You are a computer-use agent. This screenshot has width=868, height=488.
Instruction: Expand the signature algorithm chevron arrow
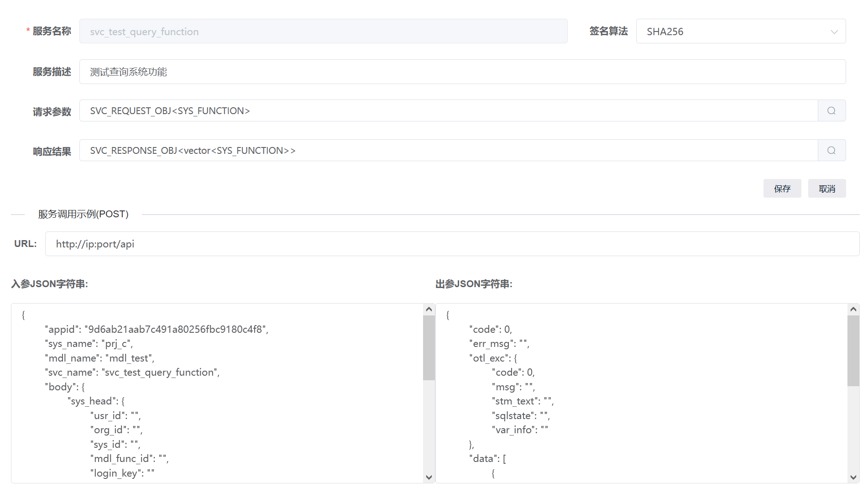pos(834,32)
